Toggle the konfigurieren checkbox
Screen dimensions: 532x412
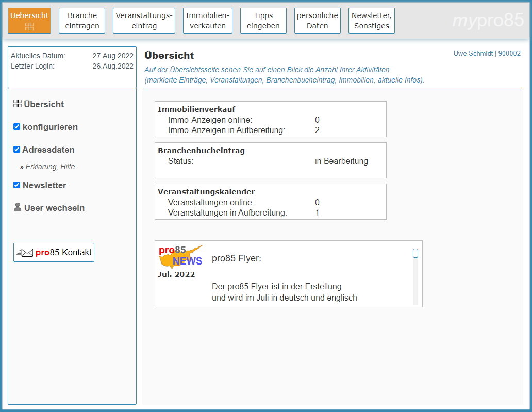click(x=17, y=127)
